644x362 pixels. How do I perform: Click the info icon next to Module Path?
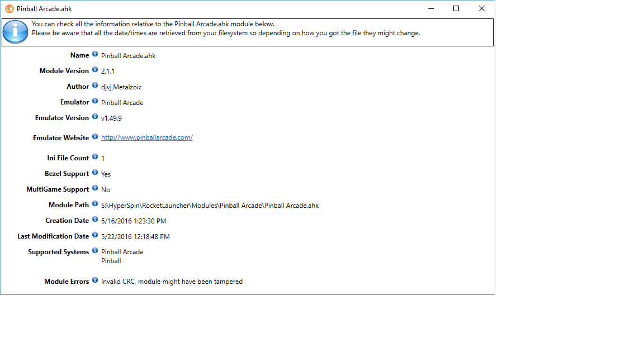[x=95, y=204]
